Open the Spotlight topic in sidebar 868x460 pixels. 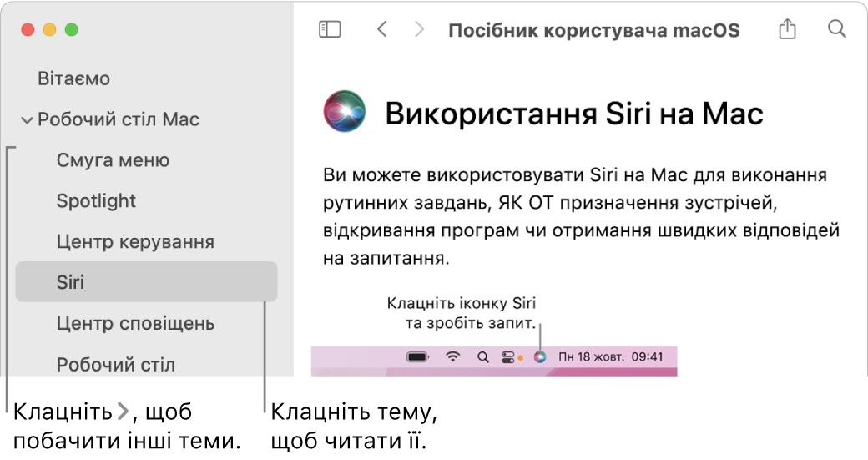(x=96, y=201)
